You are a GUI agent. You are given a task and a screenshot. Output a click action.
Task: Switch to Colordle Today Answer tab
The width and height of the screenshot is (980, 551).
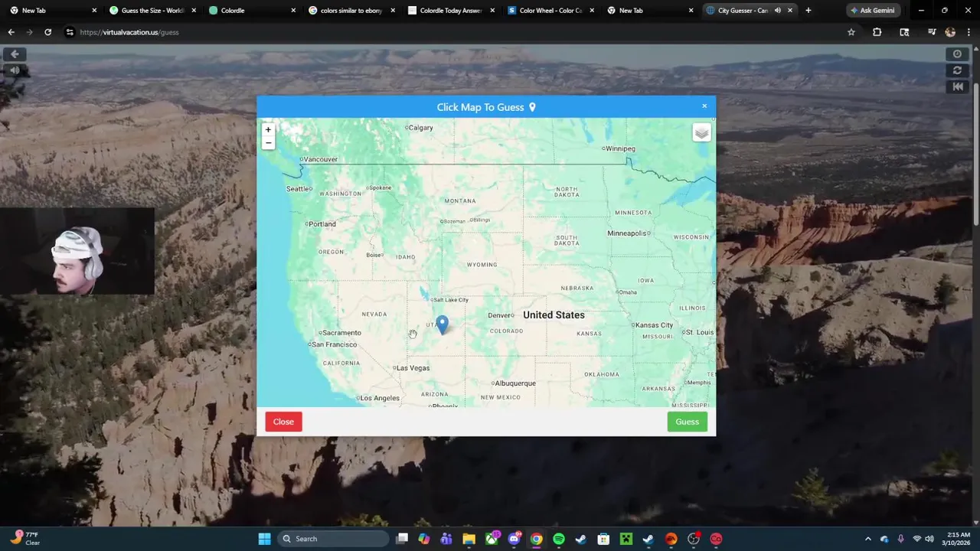450,11
